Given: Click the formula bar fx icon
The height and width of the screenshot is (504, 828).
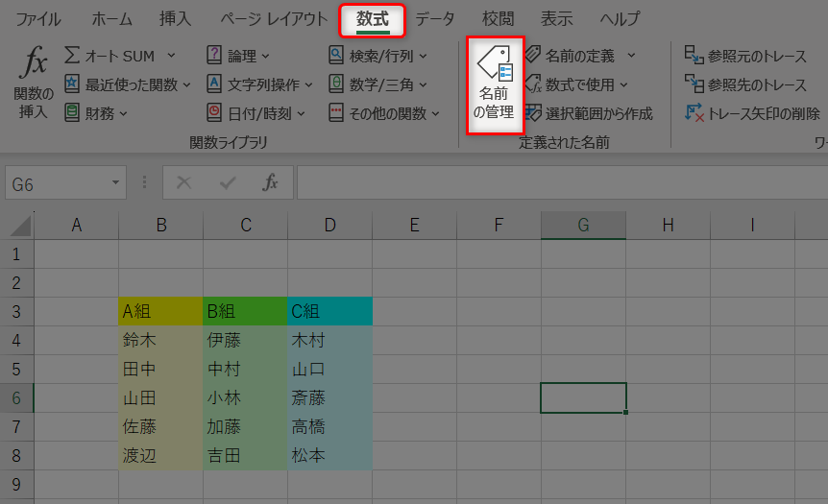Looking at the screenshot, I should coord(271,183).
